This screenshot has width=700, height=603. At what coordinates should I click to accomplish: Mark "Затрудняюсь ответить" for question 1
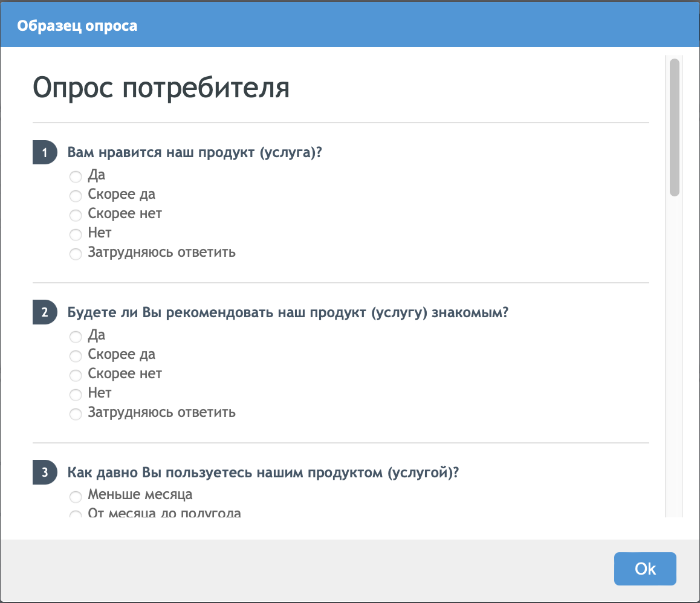pos(76,254)
